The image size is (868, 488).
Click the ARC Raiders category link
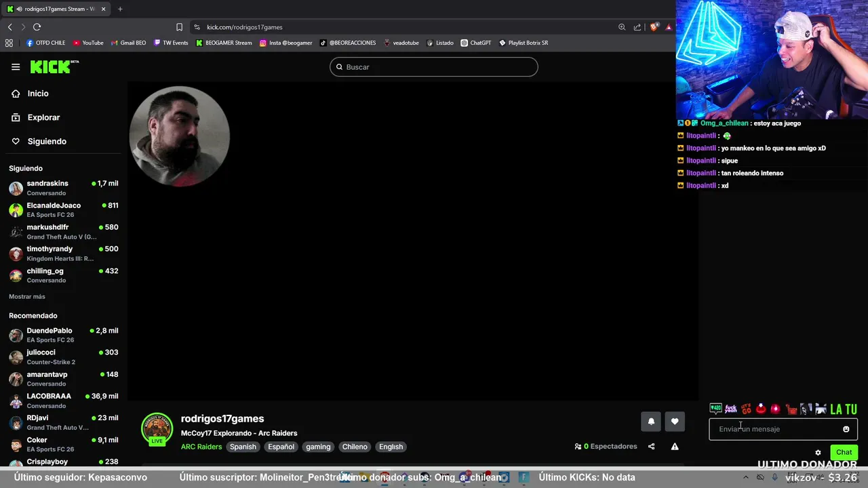tap(201, 447)
